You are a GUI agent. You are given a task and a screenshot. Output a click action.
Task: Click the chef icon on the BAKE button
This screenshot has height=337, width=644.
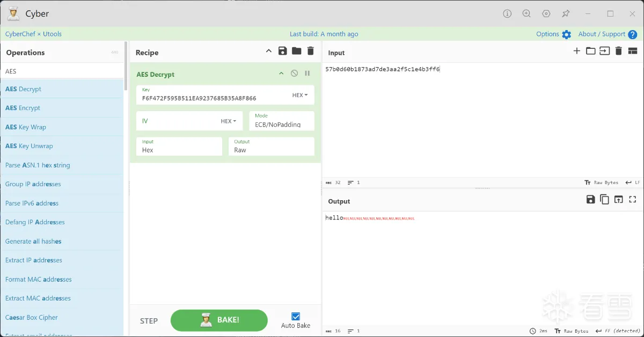coord(206,320)
